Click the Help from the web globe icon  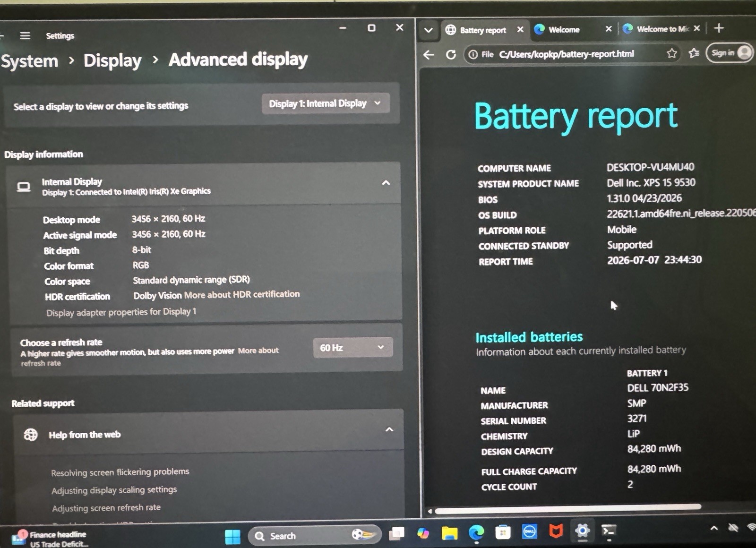point(31,435)
